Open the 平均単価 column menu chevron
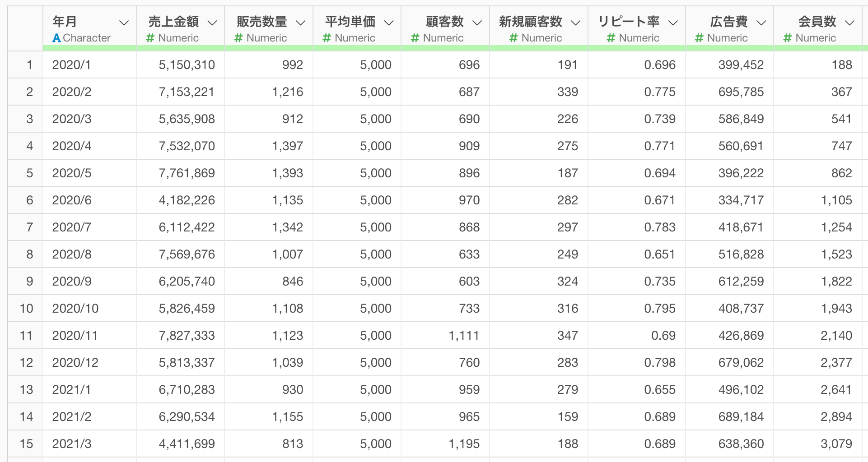 click(389, 23)
